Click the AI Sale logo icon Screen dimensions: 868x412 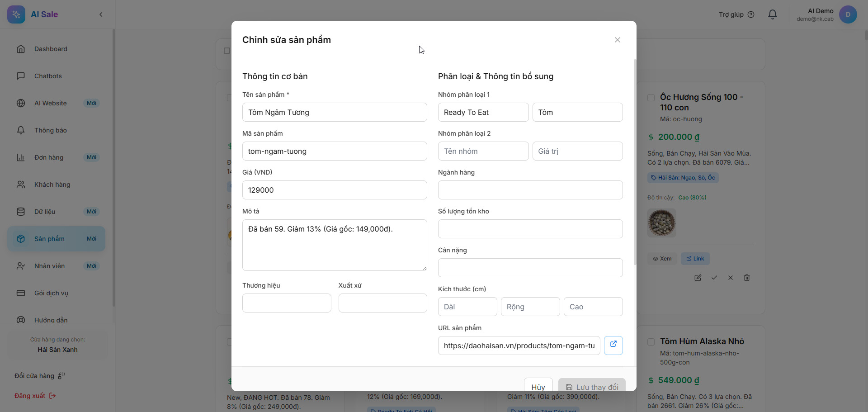tap(16, 14)
